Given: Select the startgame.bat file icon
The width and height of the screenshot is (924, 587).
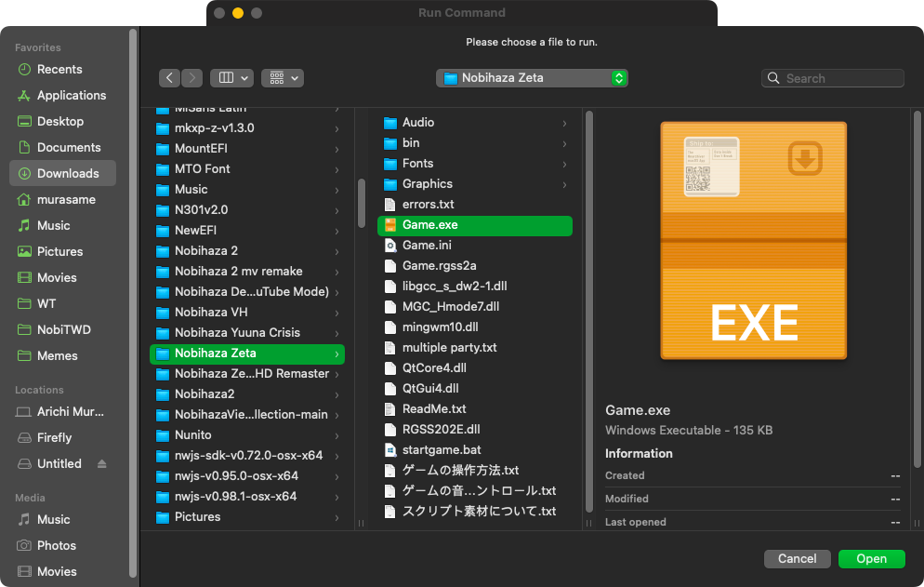Looking at the screenshot, I should [x=391, y=449].
